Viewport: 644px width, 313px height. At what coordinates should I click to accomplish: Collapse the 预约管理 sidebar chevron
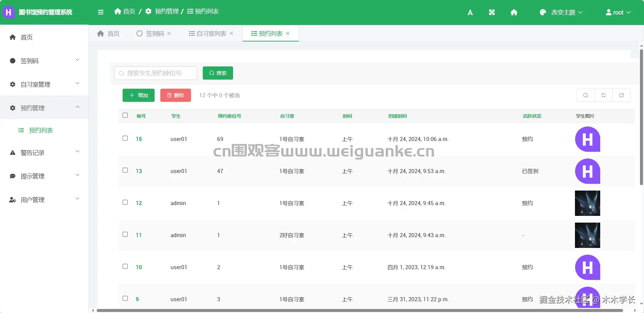pos(77,107)
